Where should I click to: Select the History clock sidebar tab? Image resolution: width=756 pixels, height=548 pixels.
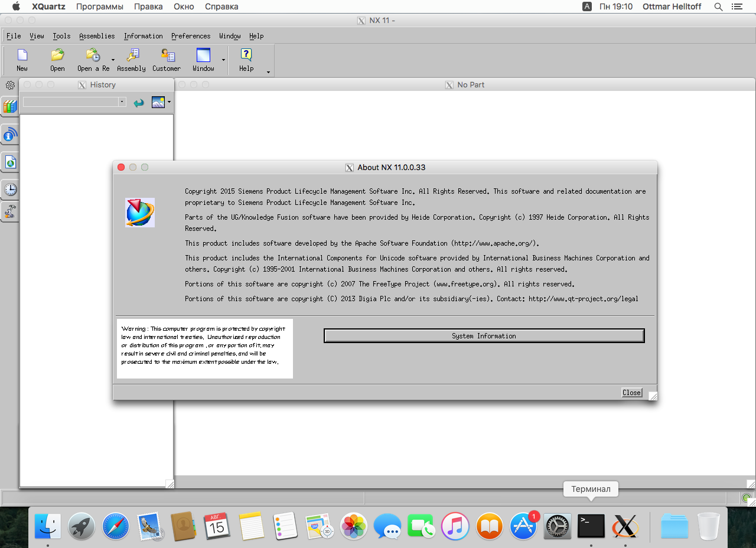(10, 190)
